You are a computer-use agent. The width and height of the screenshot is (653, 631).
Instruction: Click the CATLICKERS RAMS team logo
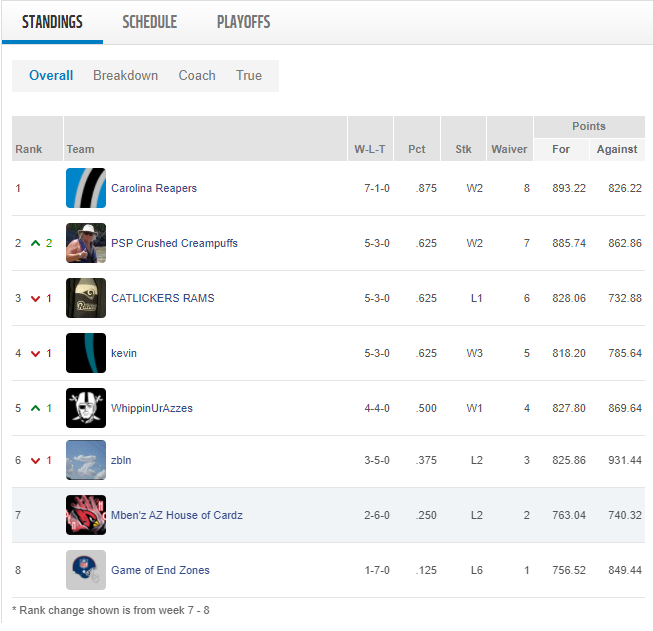pyautogui.click(x=86, y=298)
